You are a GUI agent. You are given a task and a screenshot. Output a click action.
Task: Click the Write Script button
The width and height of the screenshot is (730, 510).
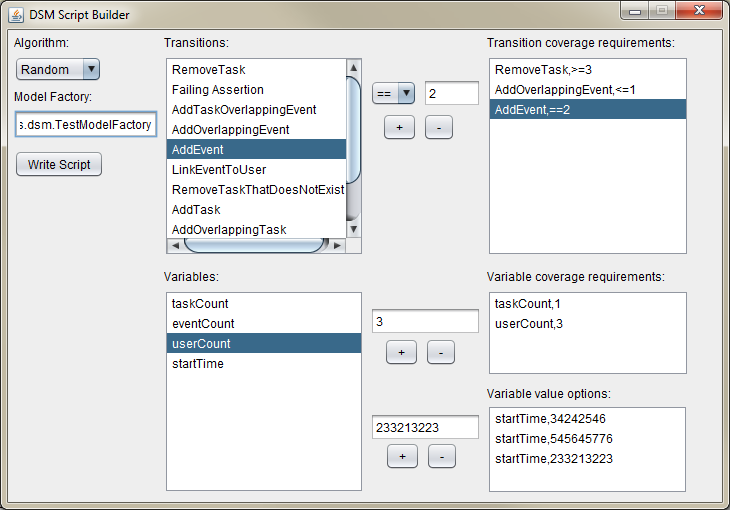click(59, 164)
